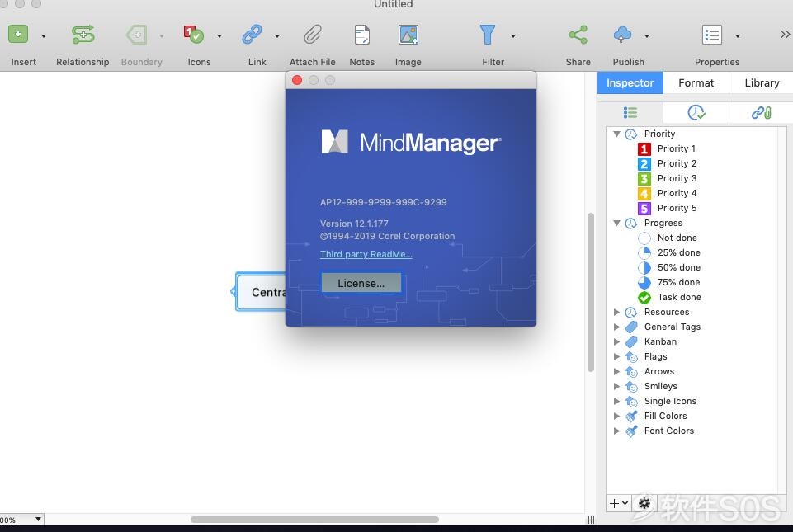Image resolution: width=793 pixels, height=532 pixels.
Task: Expand the Arrows group
Action: 616,372
